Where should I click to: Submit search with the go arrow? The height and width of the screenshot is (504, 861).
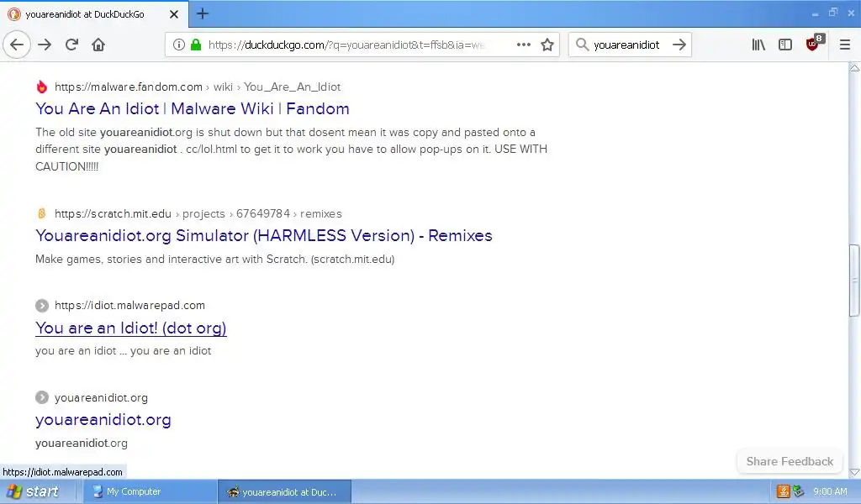point(679,45)
